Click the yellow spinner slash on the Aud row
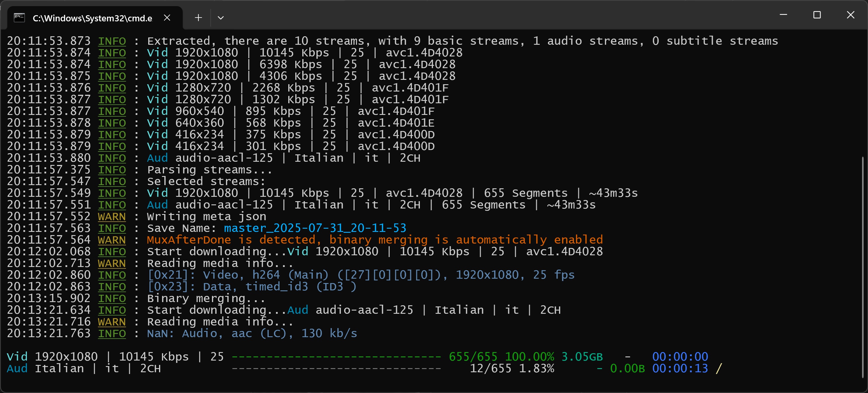This screenshot has height=393, width=868. pos(719,368)
